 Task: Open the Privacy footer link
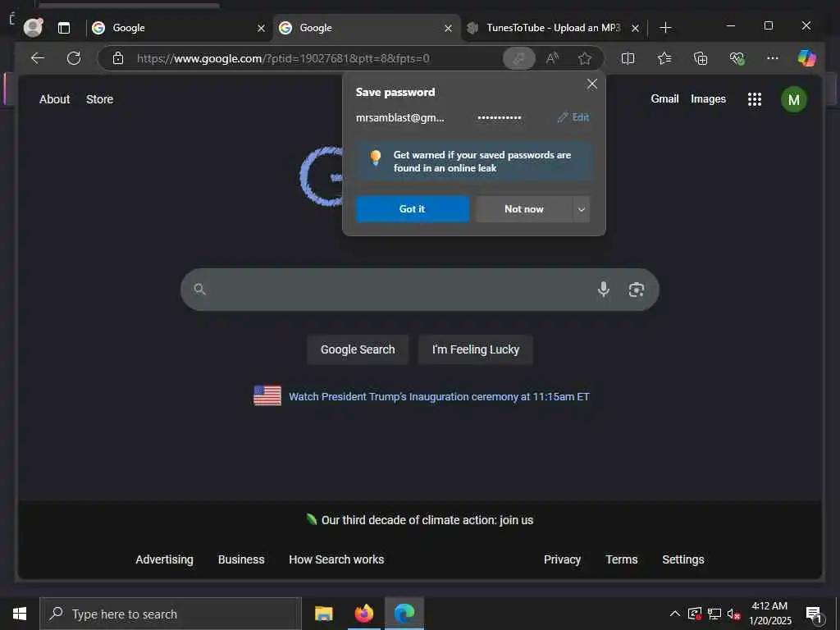562,559
